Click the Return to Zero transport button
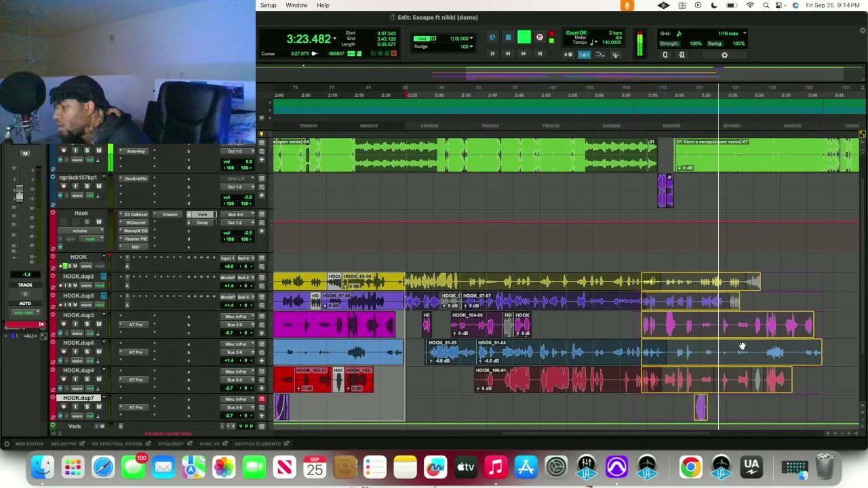This screenshot has height=488, width=868. 492,54
